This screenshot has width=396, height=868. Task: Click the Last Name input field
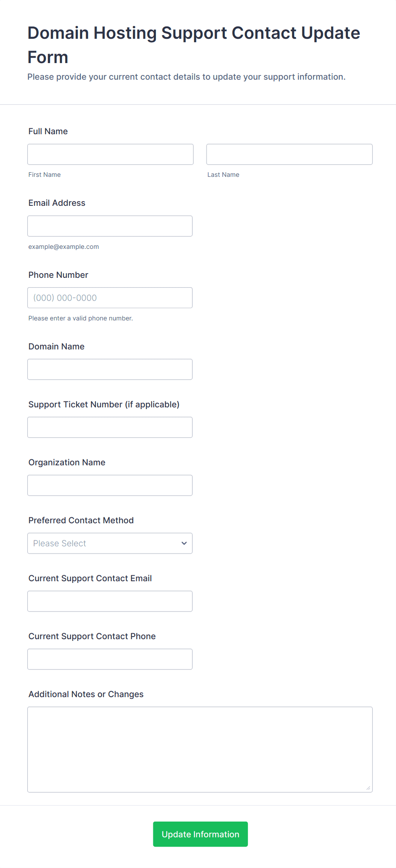[x=289, y=154]
